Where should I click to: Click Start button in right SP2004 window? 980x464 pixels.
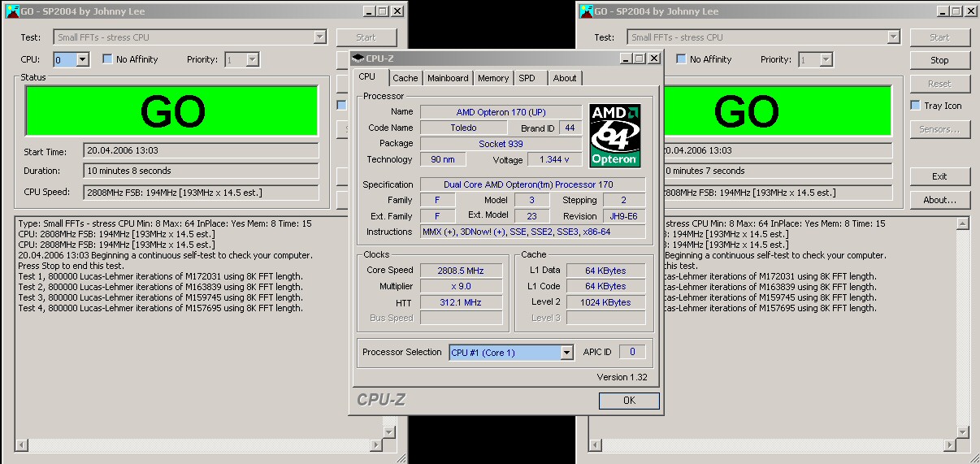point(940,37)
